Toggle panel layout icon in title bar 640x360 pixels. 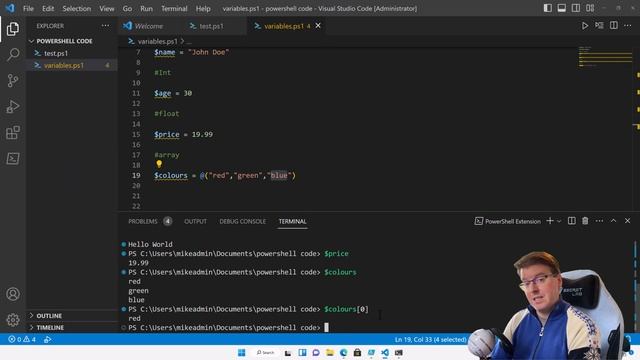[562, 8]
